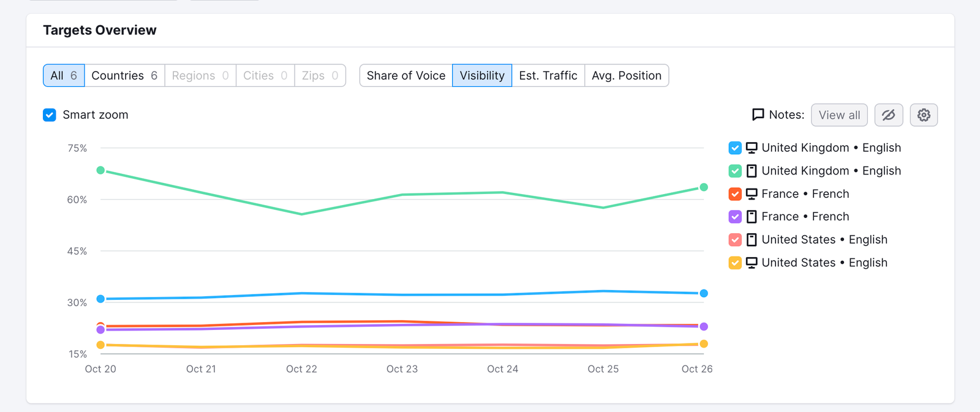The width and height of the screenshot is (980, 412).
Task: Click mobile icon beside France French legend
Action: click(x=752, y=217)
